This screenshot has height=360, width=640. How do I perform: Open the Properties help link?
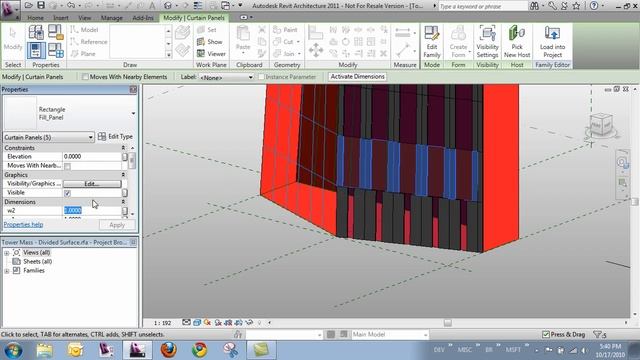pyautogui.click(x=23, y=224)
